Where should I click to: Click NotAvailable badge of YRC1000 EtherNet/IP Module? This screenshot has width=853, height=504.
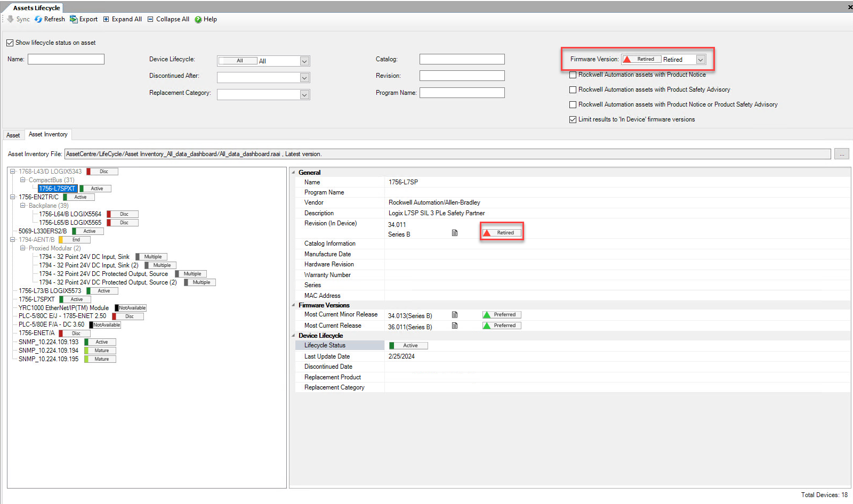tap(131, 308)
